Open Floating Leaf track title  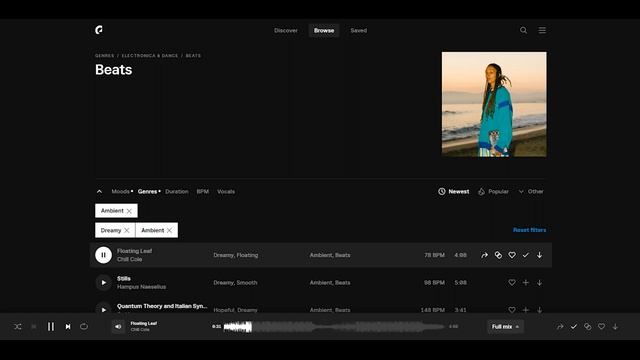pyautogui.click(x=134, y=251)
